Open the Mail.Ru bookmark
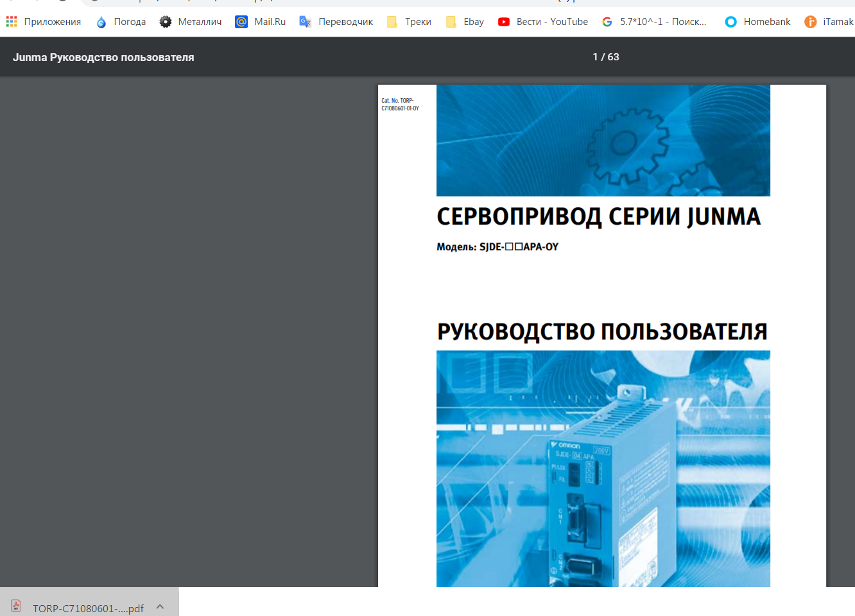 (270, 22)
